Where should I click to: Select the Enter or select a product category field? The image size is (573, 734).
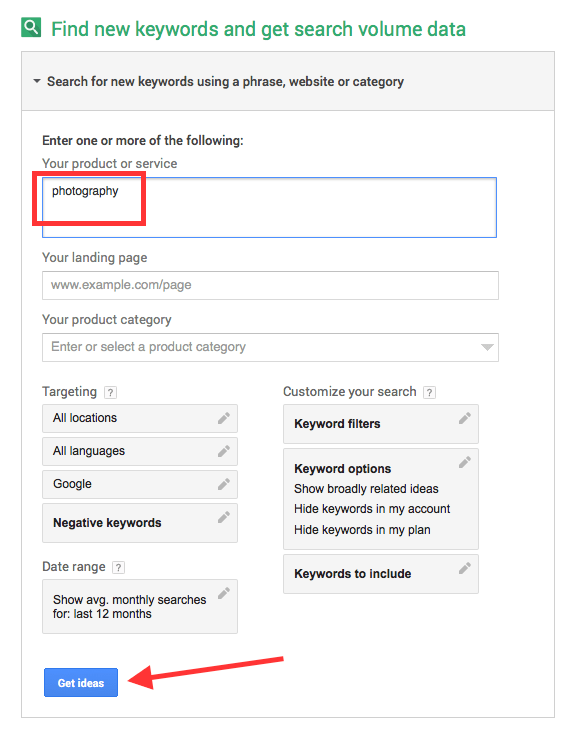tap(270, 347)
